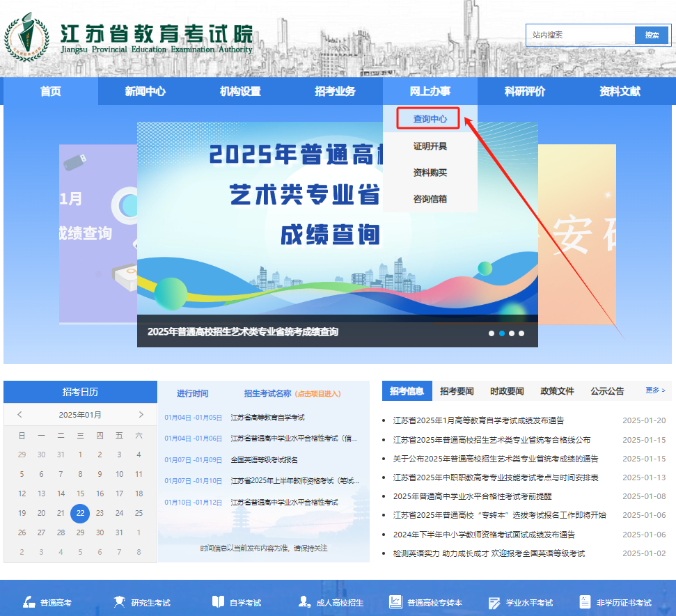Open the 成人高校招生 person icon
Viewport: 676px width, 616px height.
(x=304, y=602)
